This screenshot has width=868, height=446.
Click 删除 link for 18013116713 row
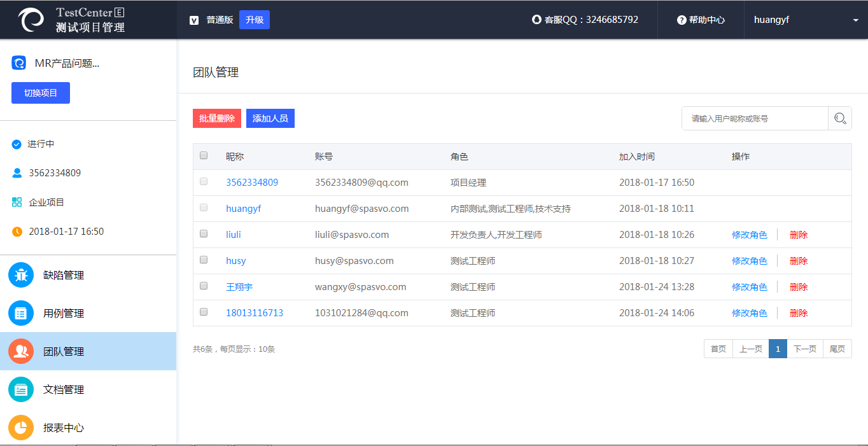click(x=798, y=313)
